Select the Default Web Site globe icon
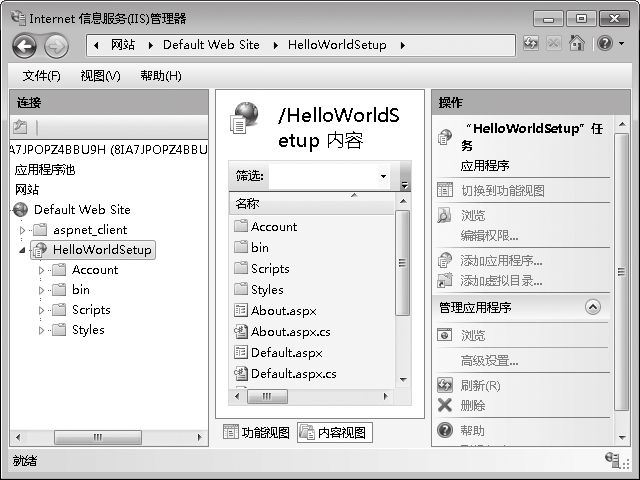Image resolution: width=640 pixels, height=480 pixels. [20, 210]
